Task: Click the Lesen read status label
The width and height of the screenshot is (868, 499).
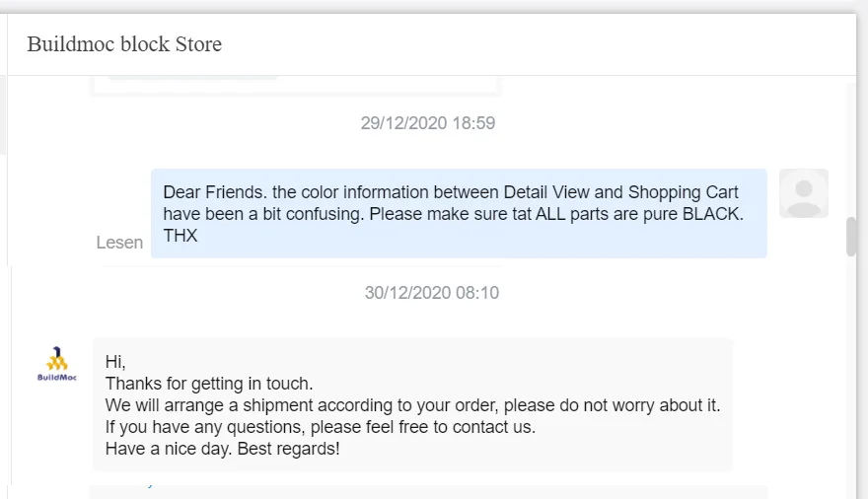Action: tap(119, 243)
